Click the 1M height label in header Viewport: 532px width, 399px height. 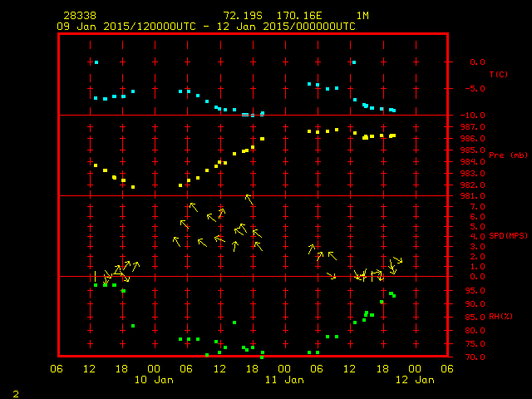pyautogui.click(x=362, y=16)
